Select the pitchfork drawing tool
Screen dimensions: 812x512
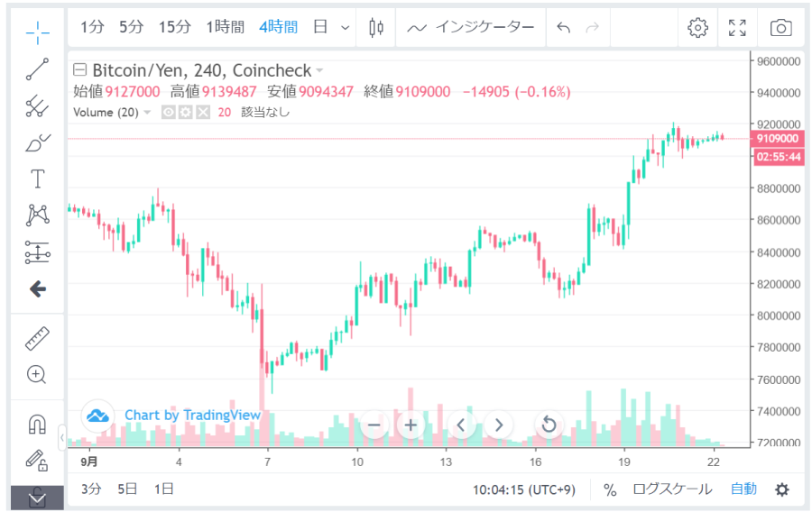point(37,105)
